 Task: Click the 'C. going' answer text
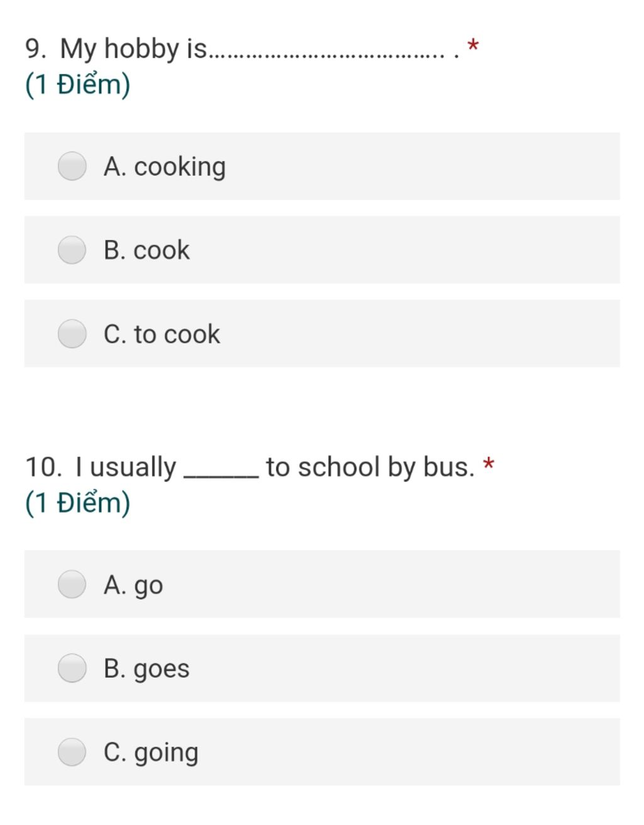151,753
